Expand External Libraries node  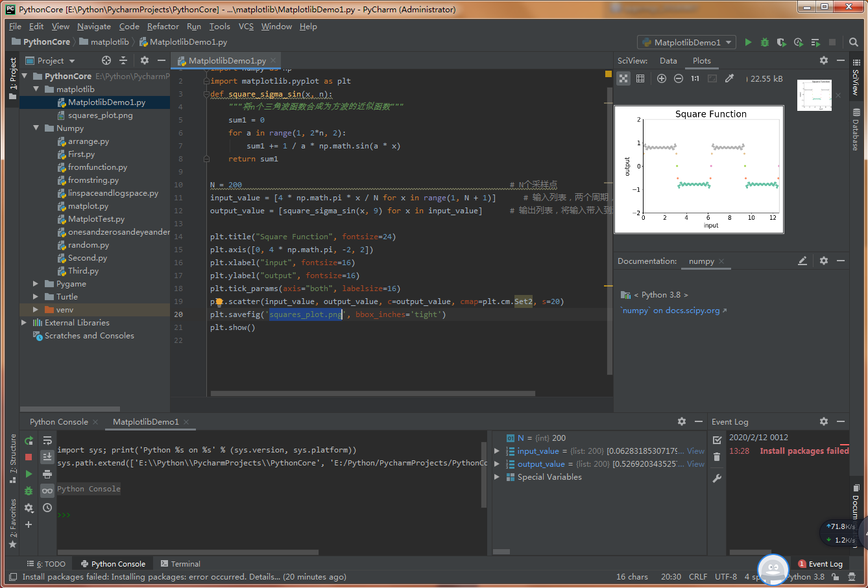pyautogui.click(x=25, y=323)
